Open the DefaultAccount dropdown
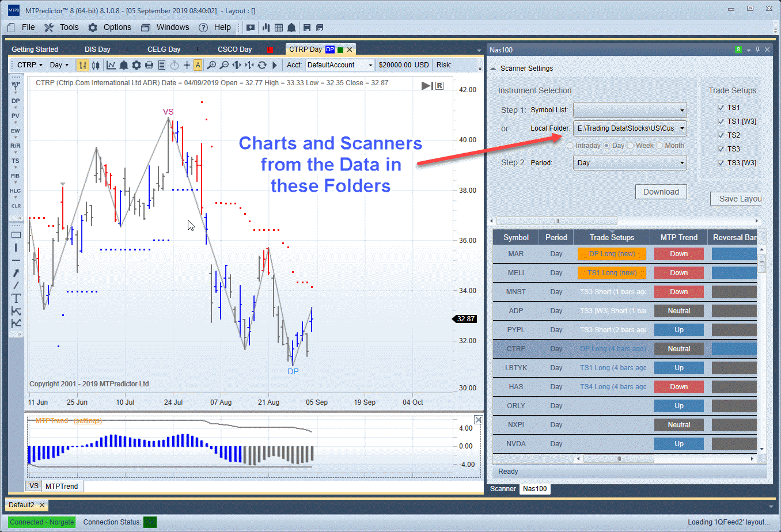 pos(340,65)
